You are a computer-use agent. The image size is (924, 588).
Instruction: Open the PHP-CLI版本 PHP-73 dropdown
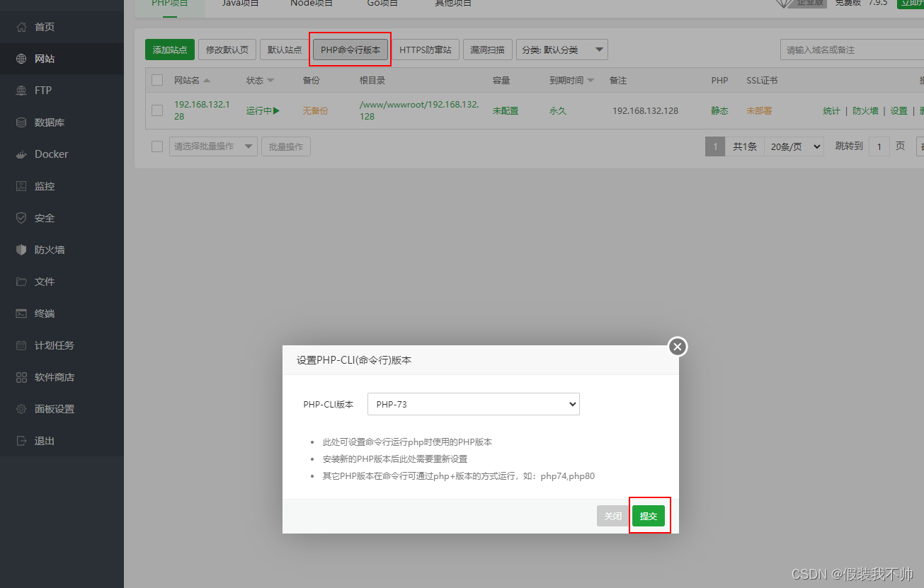coord(474,405)
